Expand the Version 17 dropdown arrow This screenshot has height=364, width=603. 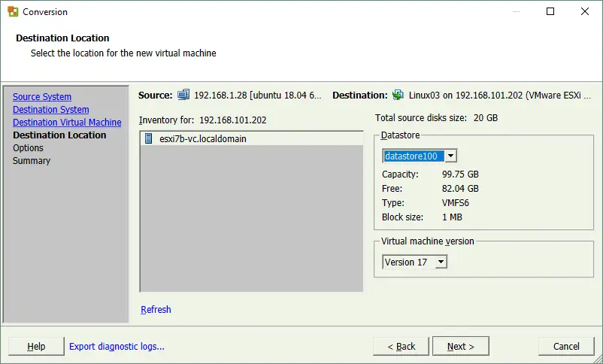[441, 262]
